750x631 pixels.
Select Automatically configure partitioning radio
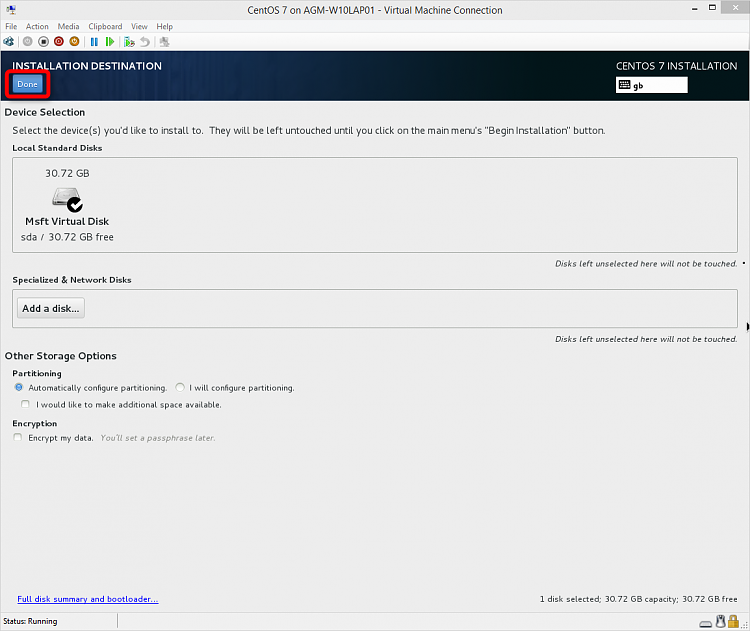(x=19, y=387)
